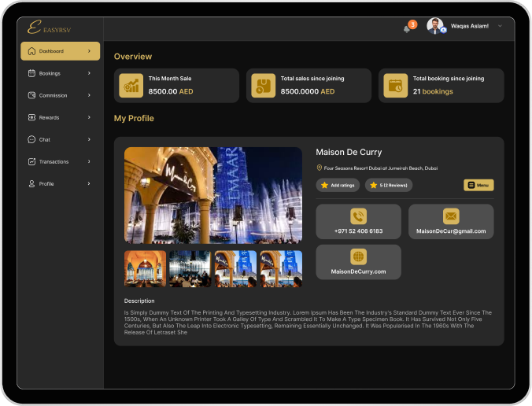Viewport: 532px width, 406px height.
Task: Select the night fountain dining thumbnail
Action: (190, 268)
